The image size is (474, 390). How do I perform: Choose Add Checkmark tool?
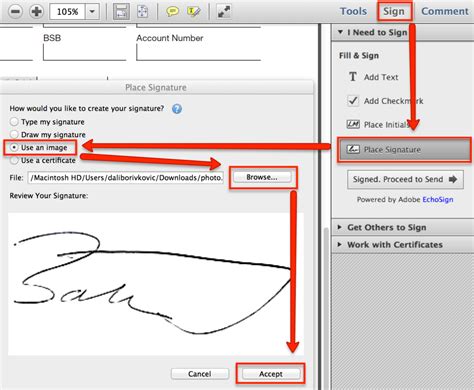coord(385,101)
